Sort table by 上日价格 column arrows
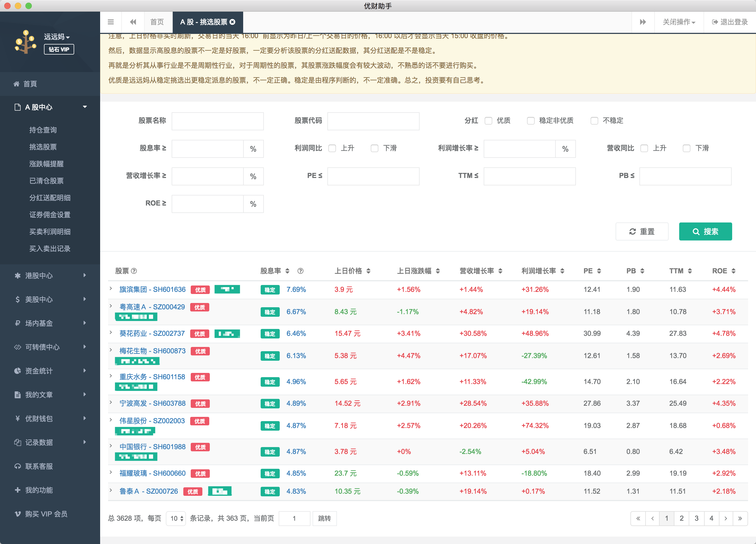Screen dimensions: 756x544 point(368,271)
